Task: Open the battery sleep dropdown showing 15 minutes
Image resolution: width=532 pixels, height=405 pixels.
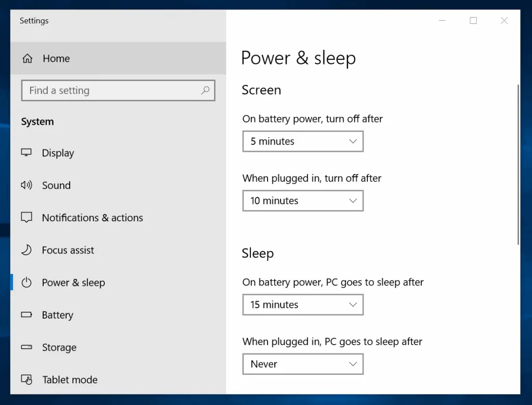Action: point(303,305)
